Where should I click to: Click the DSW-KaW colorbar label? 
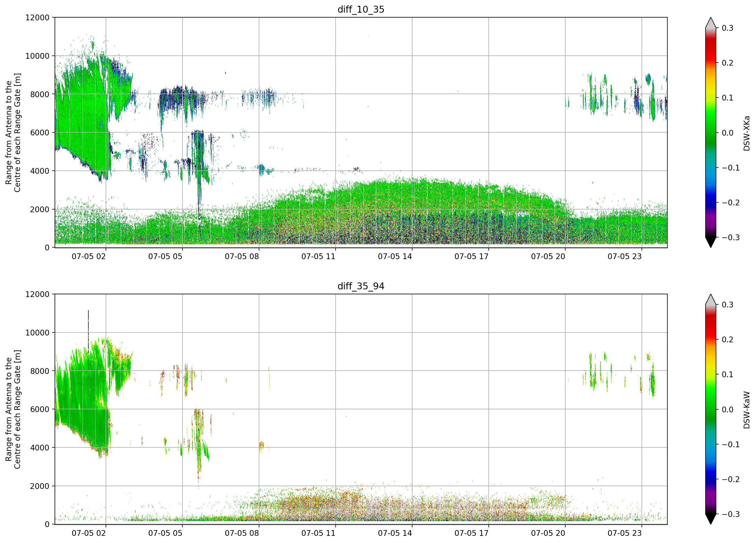click(746, 410)
